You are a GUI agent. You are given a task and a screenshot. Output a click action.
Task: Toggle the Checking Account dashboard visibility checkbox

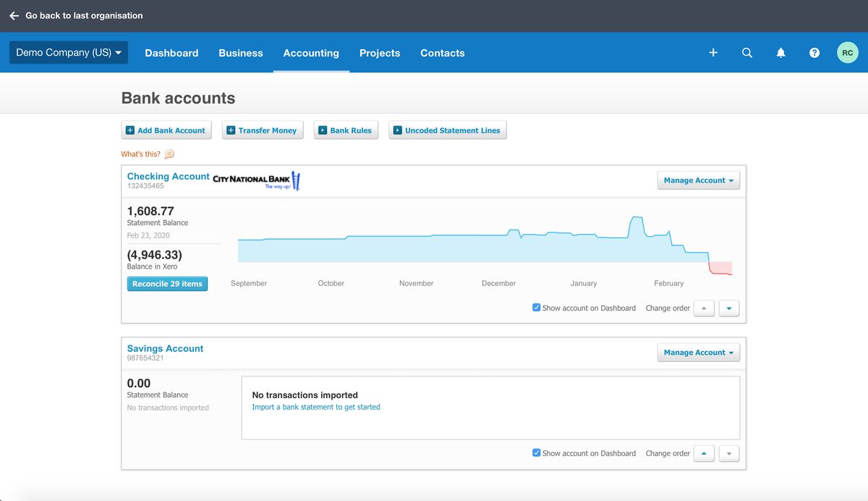click(x=536, y=307)
